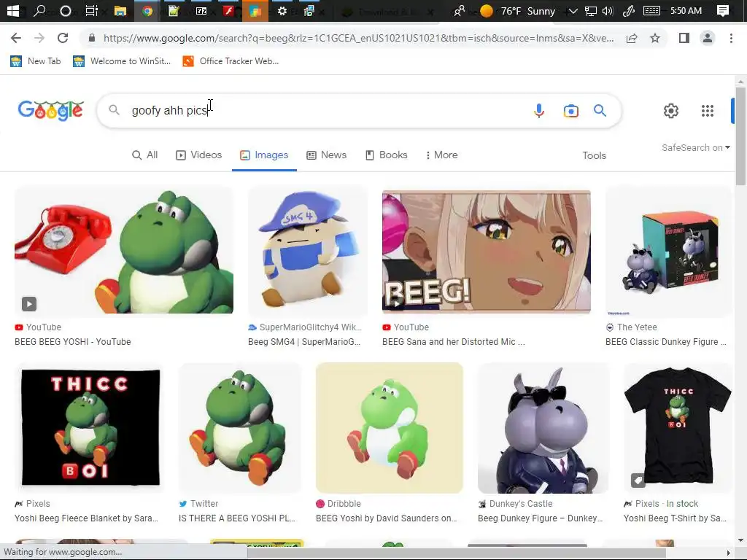Click the browser forward arrow
The height and width of the screenshot is (560, 747).
coord(39,38)
